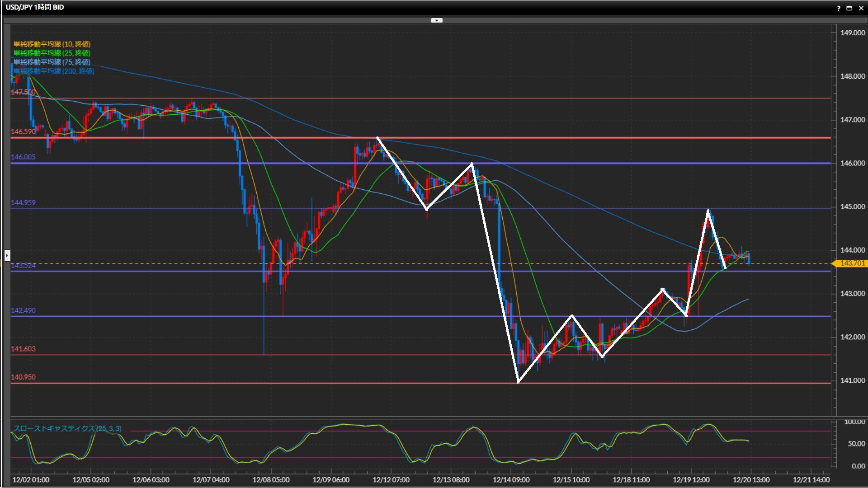Viewport: 868px width, 488px height.
Task: Expand the top toolbar drop-down arrow
Action: point(436,20)
